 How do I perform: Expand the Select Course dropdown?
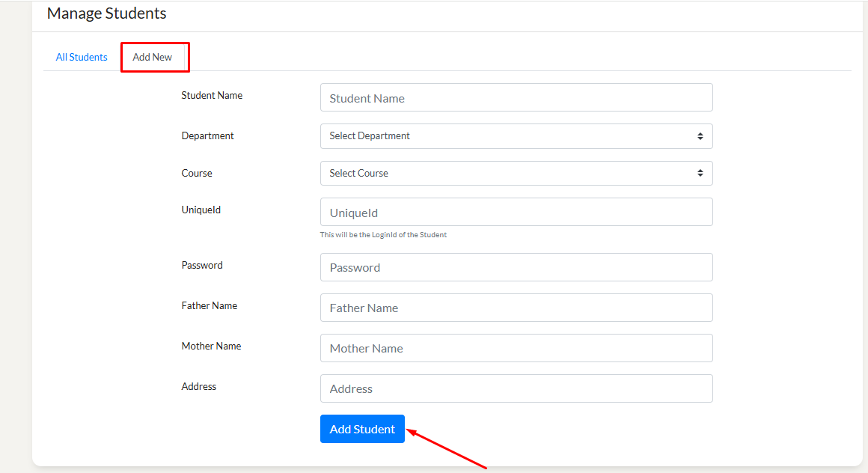pos(516,173)
